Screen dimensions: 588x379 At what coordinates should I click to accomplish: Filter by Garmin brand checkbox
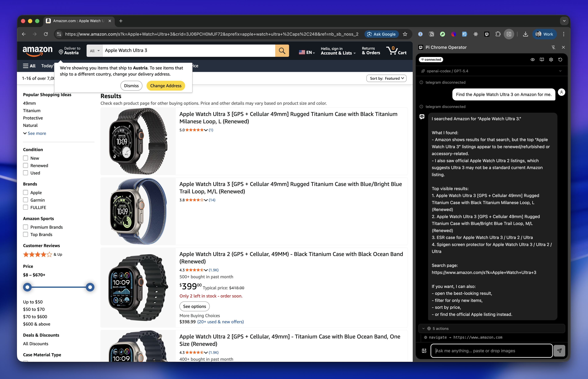pyautogui.click(x=26, y=200)
